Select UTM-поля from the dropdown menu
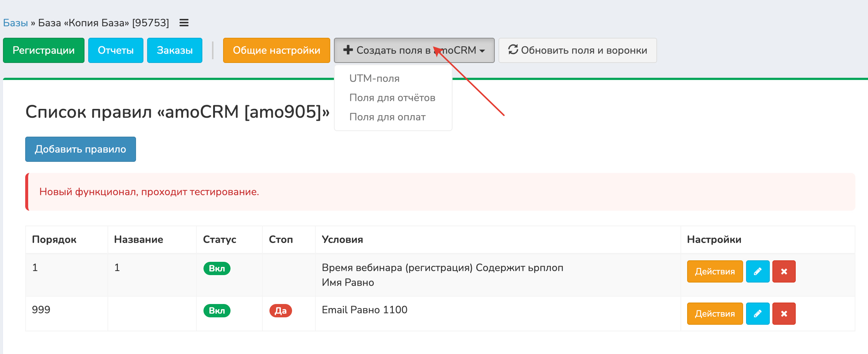 pyautogui.click(x=374, y=79)
